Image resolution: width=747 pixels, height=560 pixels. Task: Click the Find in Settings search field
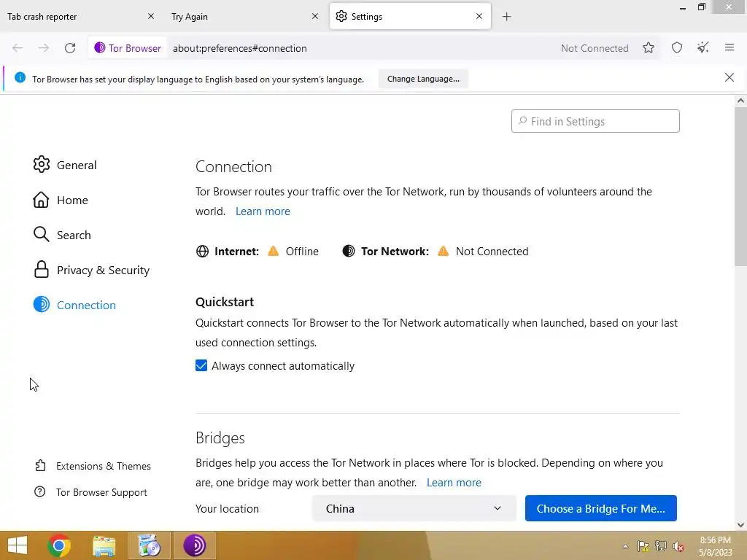tap(595, 122)
